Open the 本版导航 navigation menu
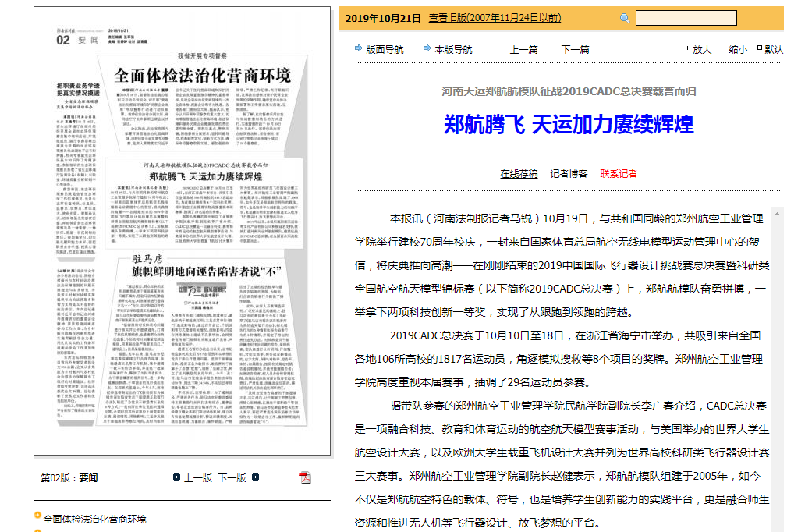Screen dimensions: 812x532 453,49
